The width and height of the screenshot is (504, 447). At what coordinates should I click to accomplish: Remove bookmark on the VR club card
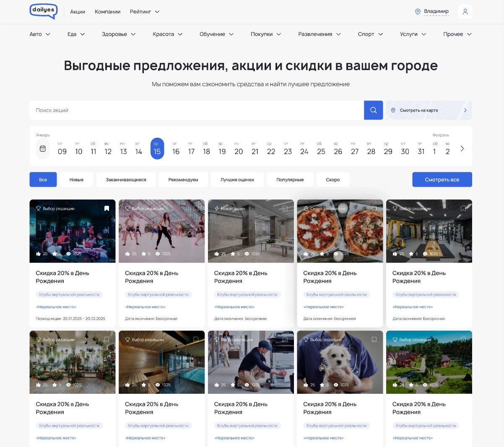click(x=107, y=209)
